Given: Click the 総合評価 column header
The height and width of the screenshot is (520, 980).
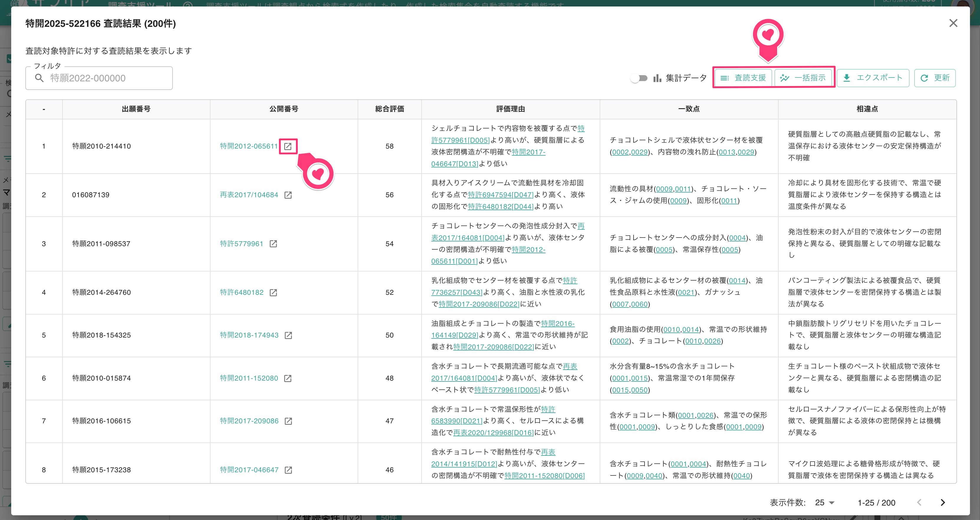Looking at the screenshot, I should (x=389, y=109).
